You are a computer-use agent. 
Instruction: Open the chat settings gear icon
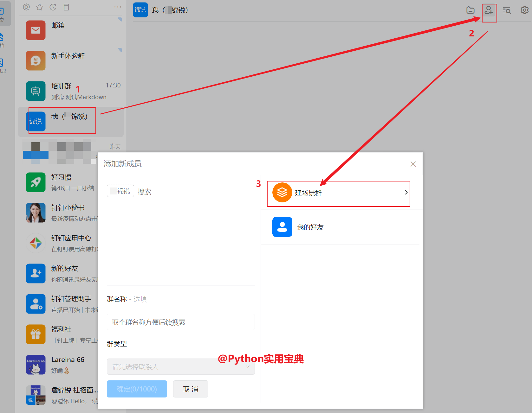click(525, 10)
